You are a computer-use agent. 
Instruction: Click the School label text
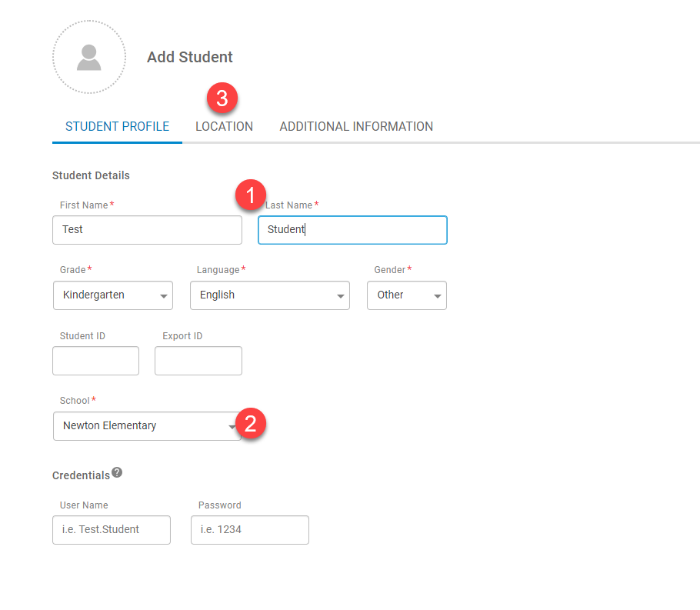75,401
